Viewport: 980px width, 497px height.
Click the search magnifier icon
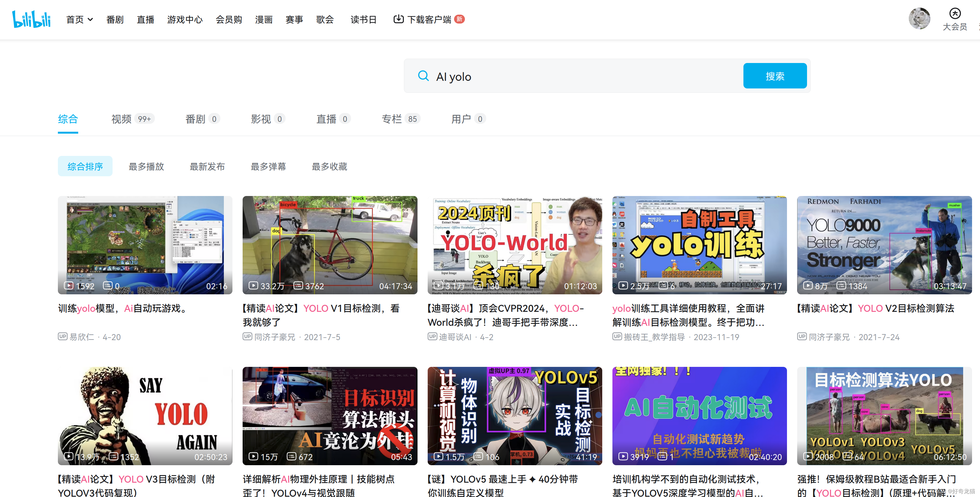423,76
